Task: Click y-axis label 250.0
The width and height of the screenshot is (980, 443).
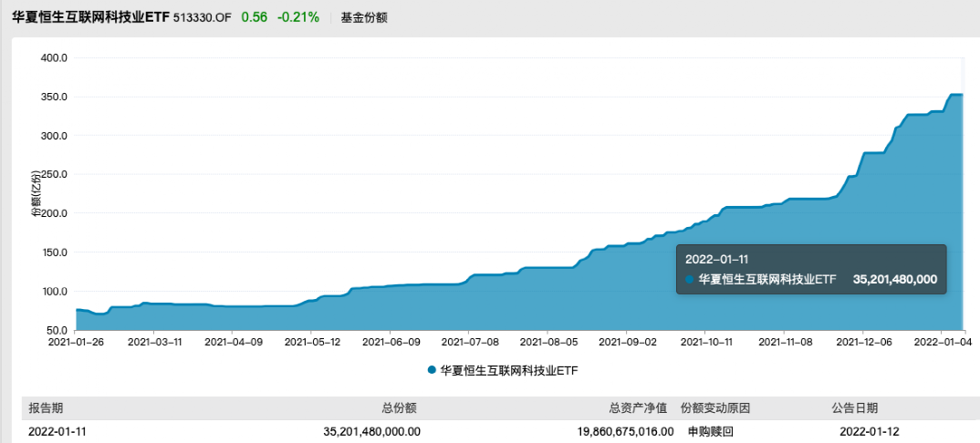Action: click(x=54, y=175)
